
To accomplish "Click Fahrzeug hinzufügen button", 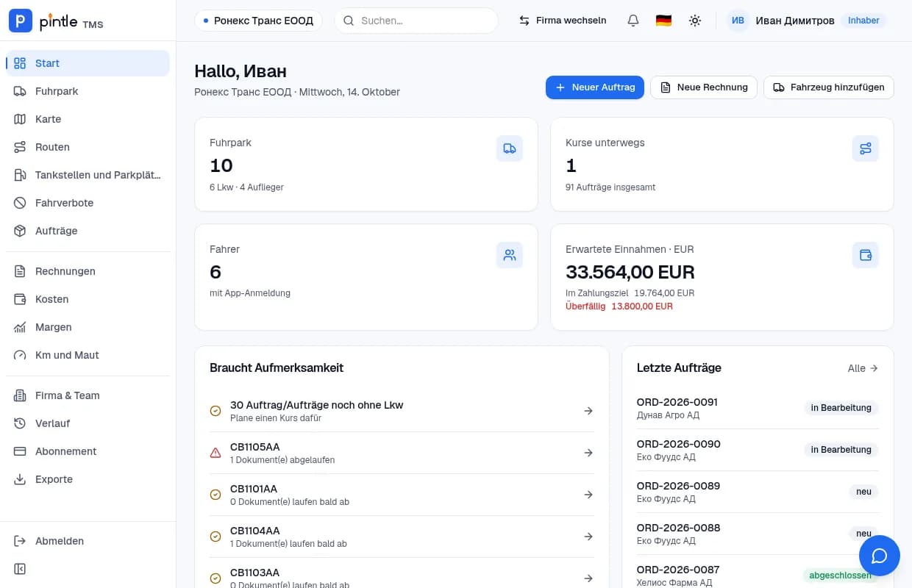I will [829, 87].
